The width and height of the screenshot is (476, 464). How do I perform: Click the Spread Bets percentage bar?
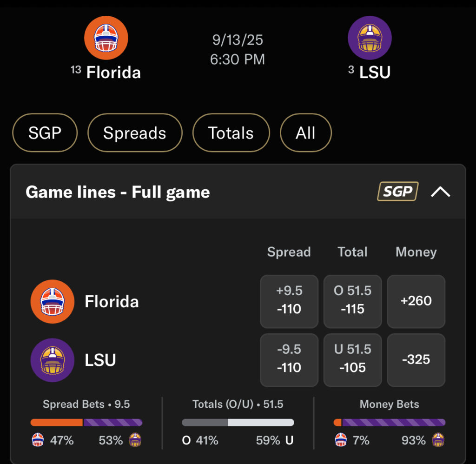(86, 423)
